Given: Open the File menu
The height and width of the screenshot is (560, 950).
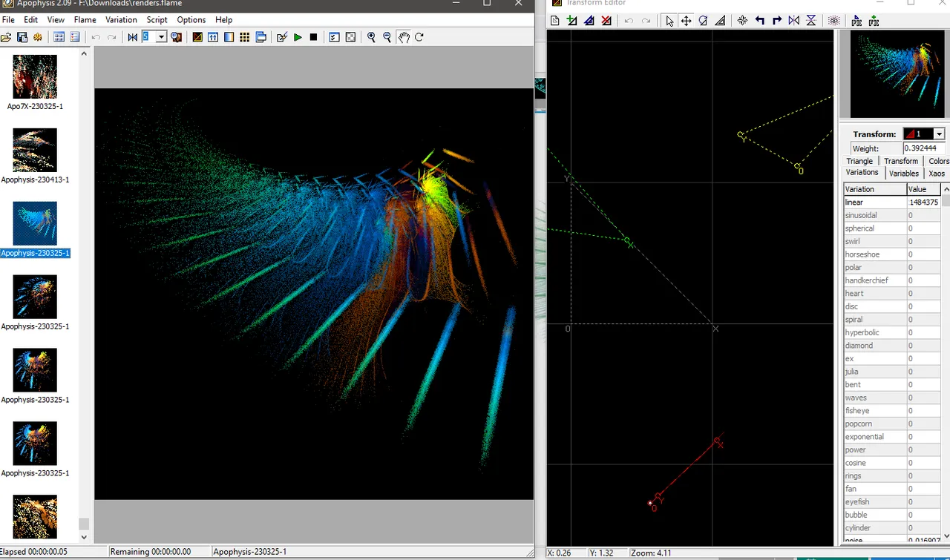Looking at the screenshot, I should click(8, 20).
